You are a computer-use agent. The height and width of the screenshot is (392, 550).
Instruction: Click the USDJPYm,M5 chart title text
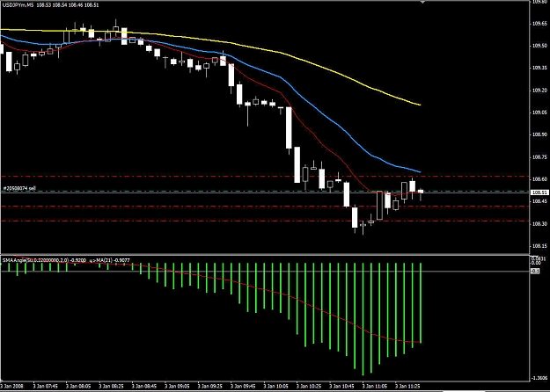(18, 5)
